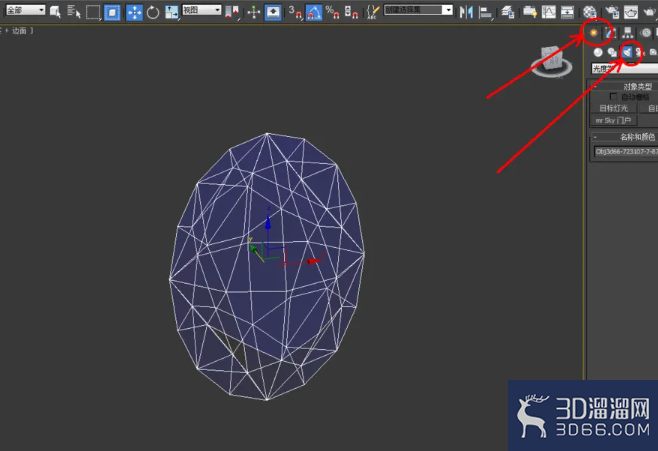658x451 pixels.
Task: Open the reference coordinate system dropdown 视图
Action: pos(202,10)
